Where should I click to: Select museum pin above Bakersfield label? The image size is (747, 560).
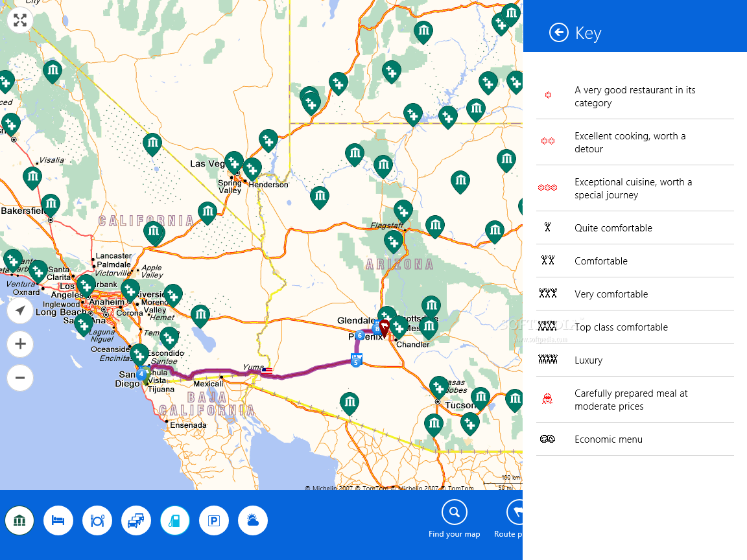click(x=51, y=205)
